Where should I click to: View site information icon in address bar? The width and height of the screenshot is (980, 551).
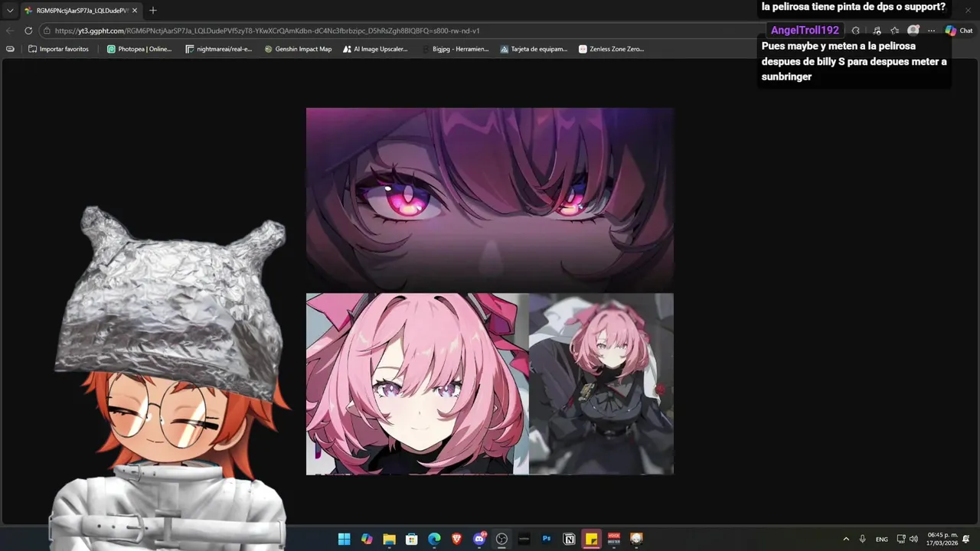coord(47,31)
